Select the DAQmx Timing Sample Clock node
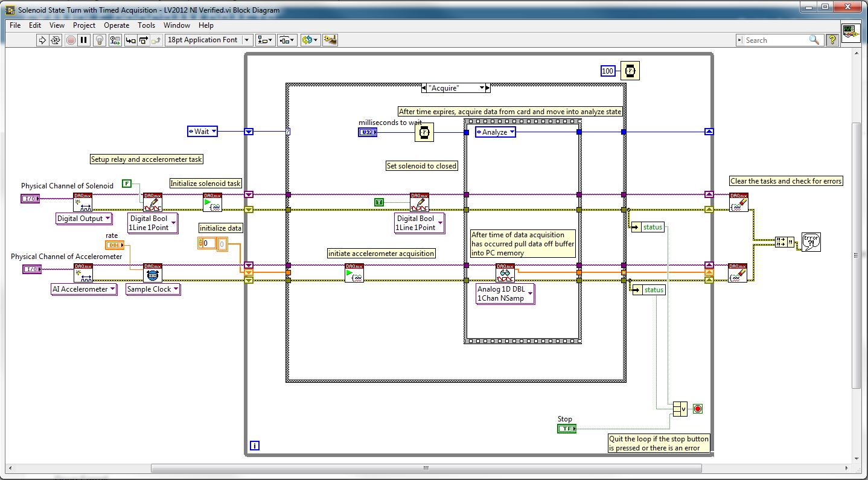868x480 pixels. pyautogui.click(x=153, y=273)
